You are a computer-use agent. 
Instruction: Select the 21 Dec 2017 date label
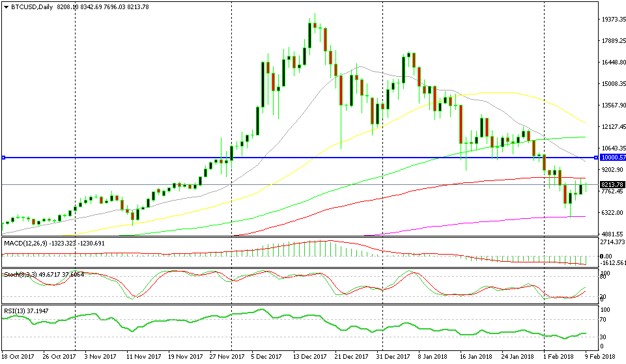(x=352, y=356)
